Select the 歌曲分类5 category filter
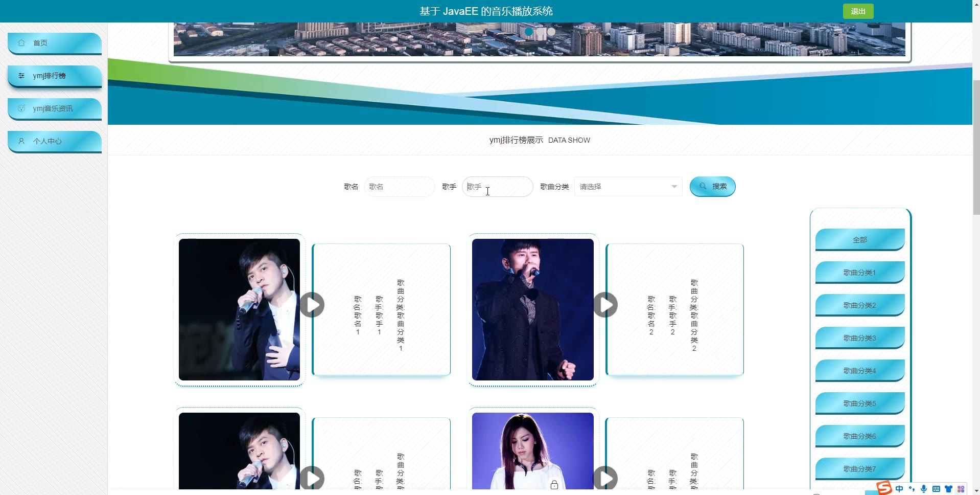The image size is (980, 495). [860, 403]
